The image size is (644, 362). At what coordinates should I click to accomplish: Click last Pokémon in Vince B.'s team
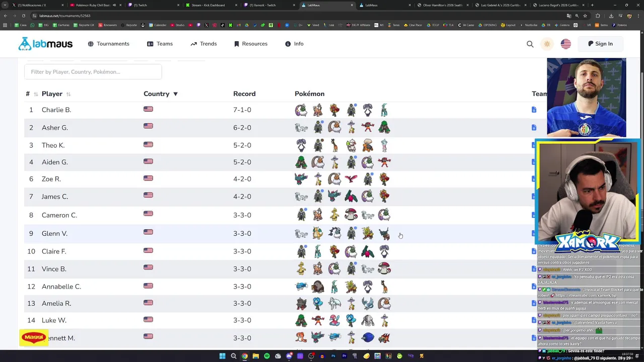[384, 269]
